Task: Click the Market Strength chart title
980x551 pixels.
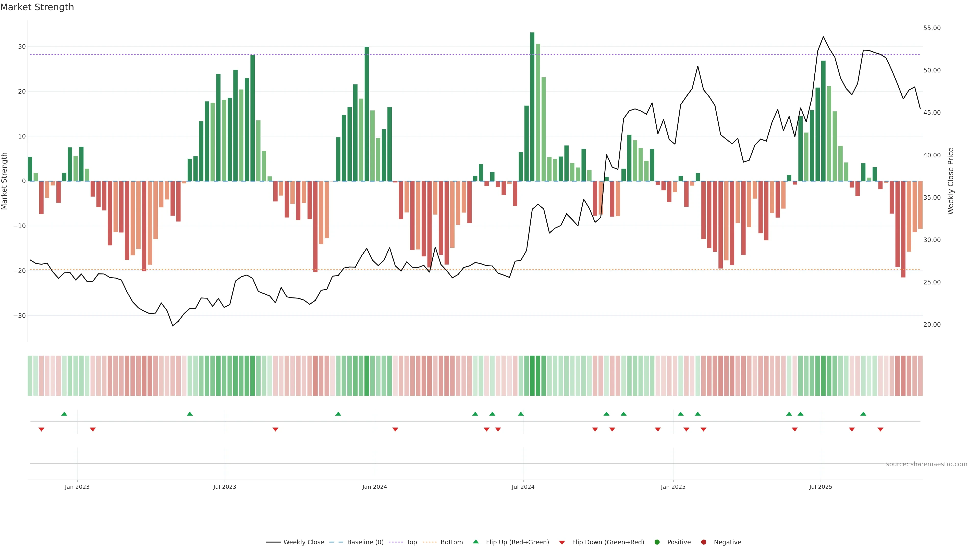Action: point(37,7)
